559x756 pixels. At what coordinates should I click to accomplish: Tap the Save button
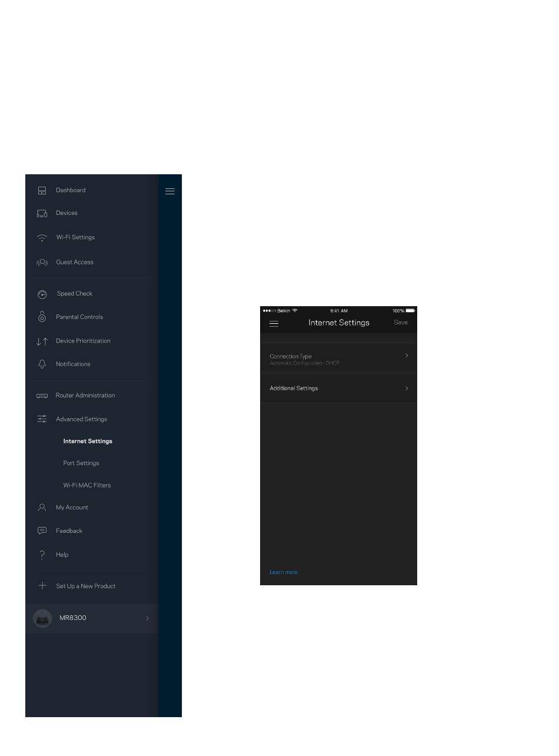[x=401, y=323]
